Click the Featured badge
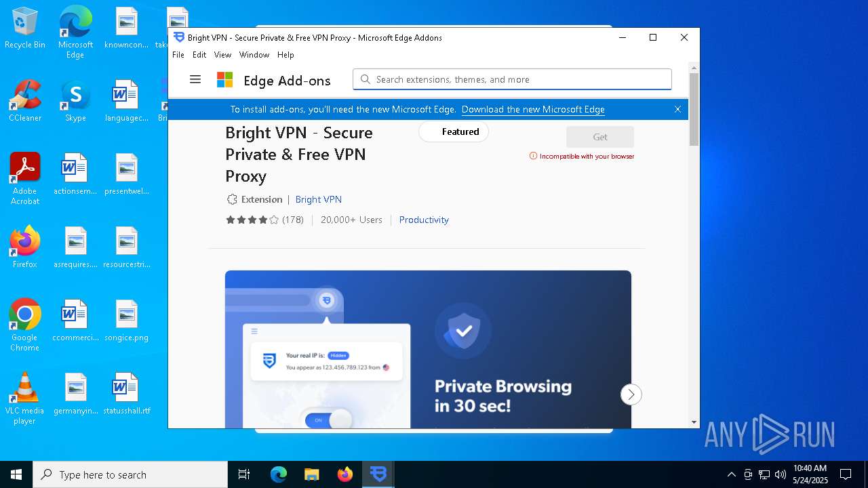The height and width of the screenshot is (488, 868). click(x=454, y=131)
